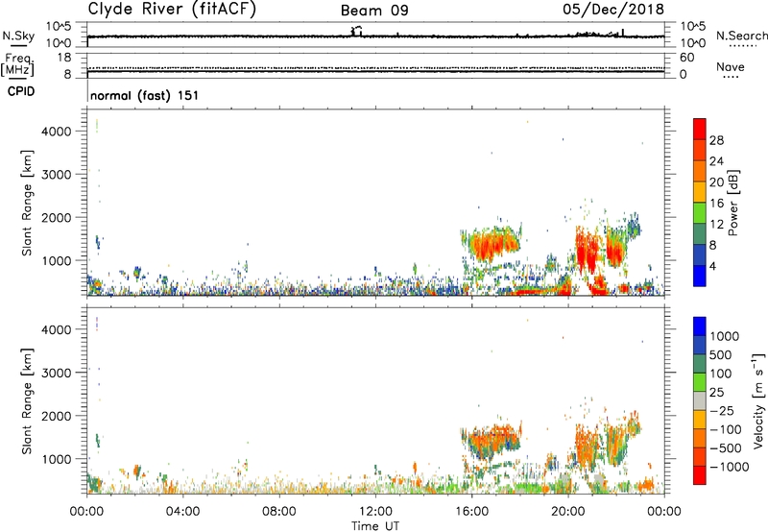Click the 18 MHz frequency axis value

[64, 58]
